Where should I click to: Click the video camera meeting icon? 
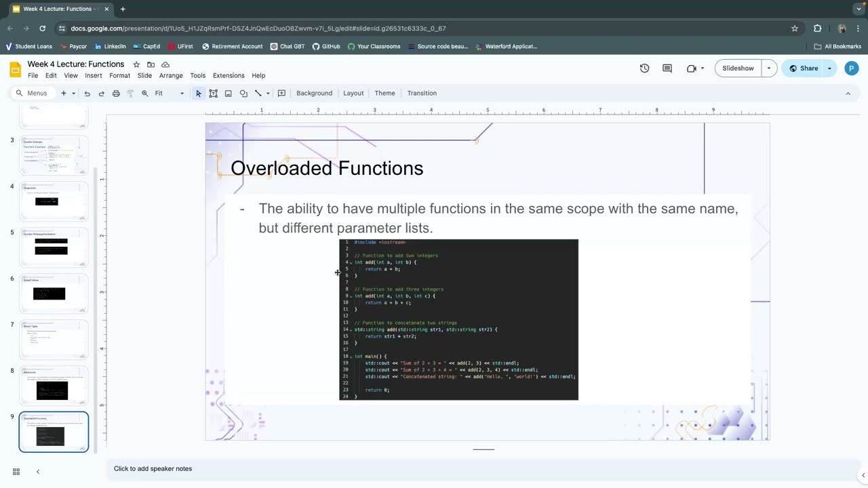tap(691, 68)
